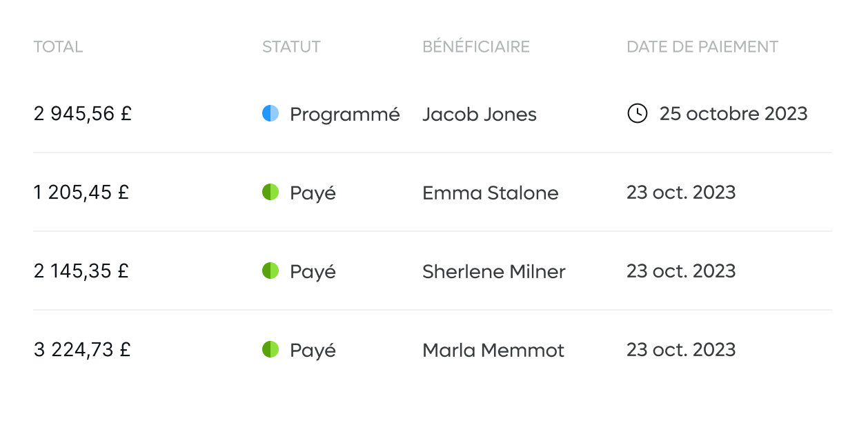Open beneficiary Jacob Jones
The image size is (868, 421).
(x=480, y=114)
